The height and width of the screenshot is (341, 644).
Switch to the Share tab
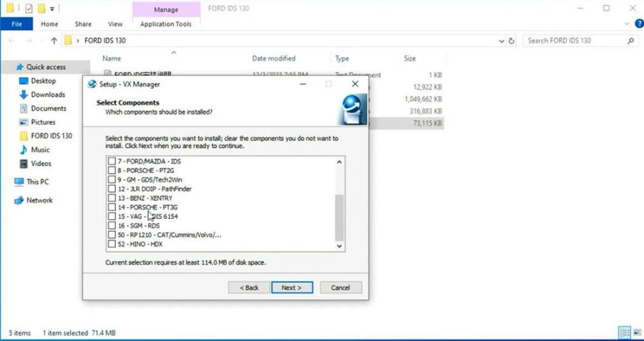[x=83, y=24]
